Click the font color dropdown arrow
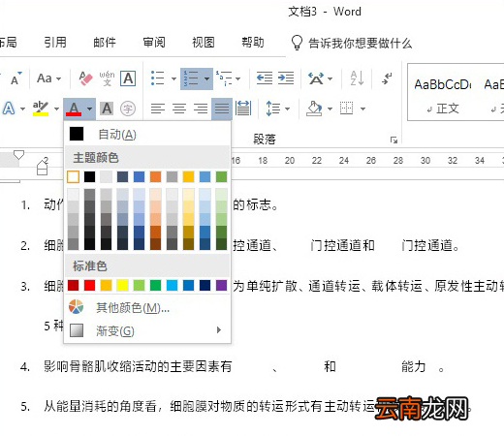 (89, 109)
